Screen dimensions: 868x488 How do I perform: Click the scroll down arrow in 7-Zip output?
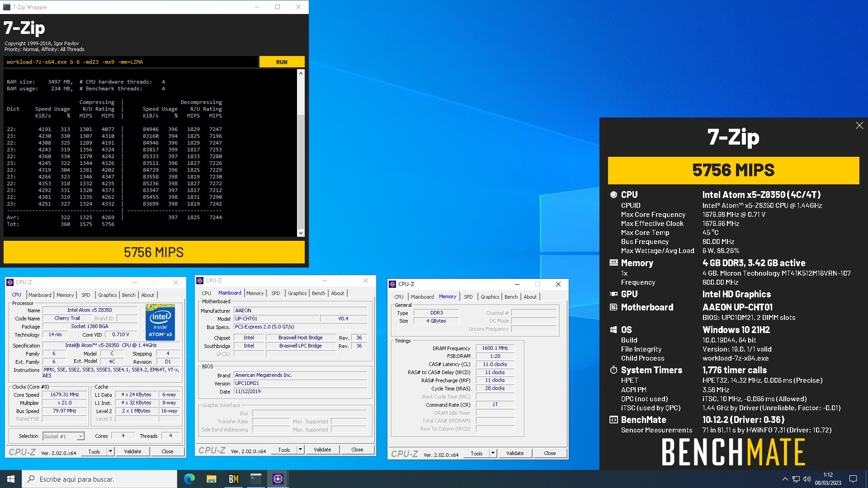click(301, 233)
